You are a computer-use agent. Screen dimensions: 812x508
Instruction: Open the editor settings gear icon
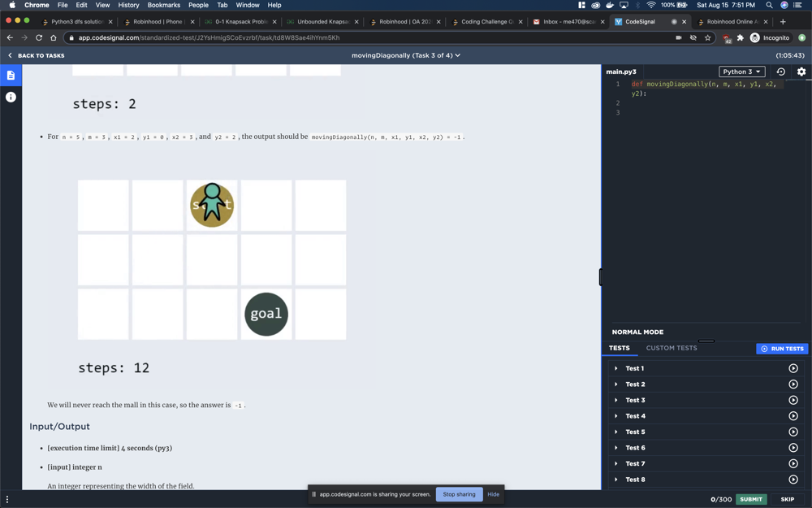[x=801, y=72]
